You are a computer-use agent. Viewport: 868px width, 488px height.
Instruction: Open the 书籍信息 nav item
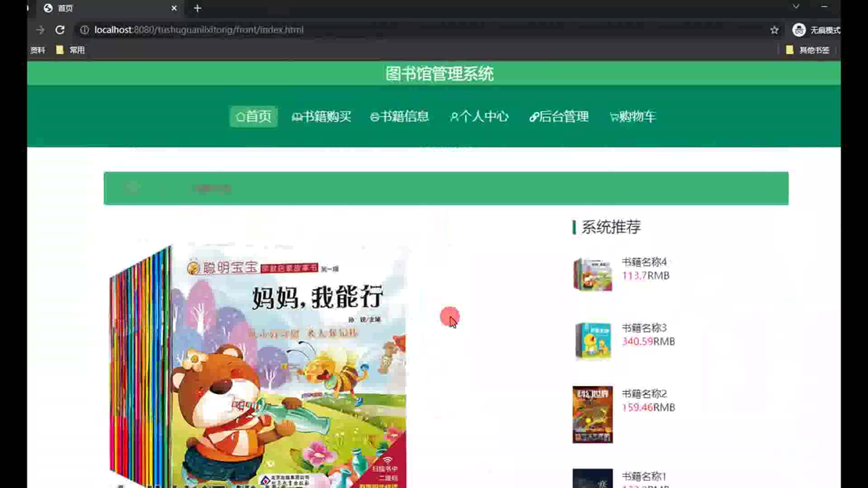click(x=400, y=117)
